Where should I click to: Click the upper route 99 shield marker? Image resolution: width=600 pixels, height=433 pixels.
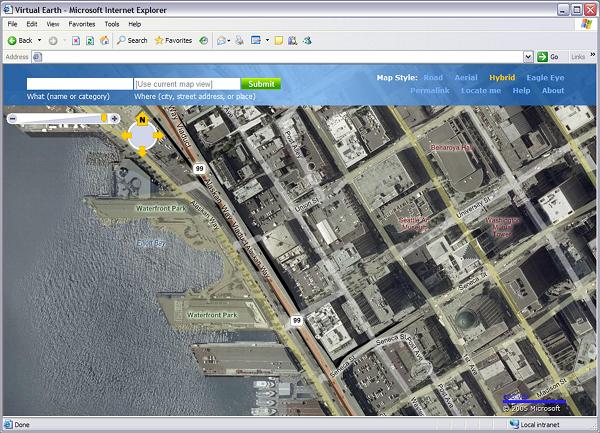(199, 168)
